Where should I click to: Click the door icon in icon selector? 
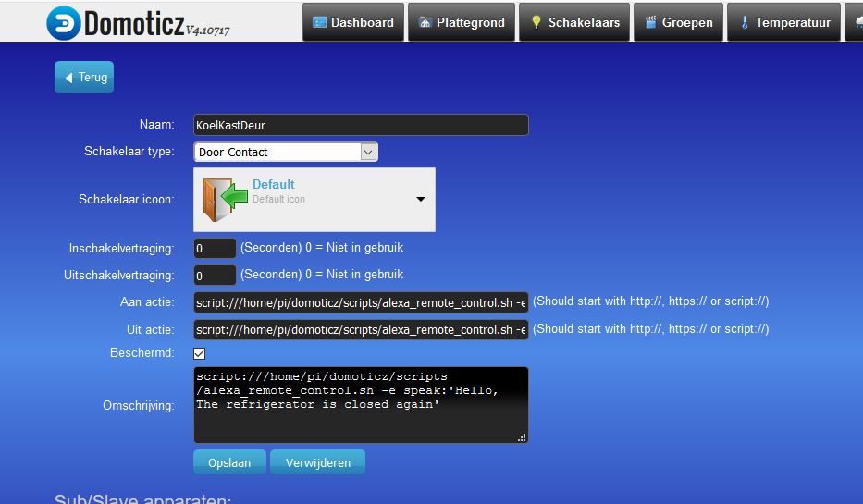[225, 199]
